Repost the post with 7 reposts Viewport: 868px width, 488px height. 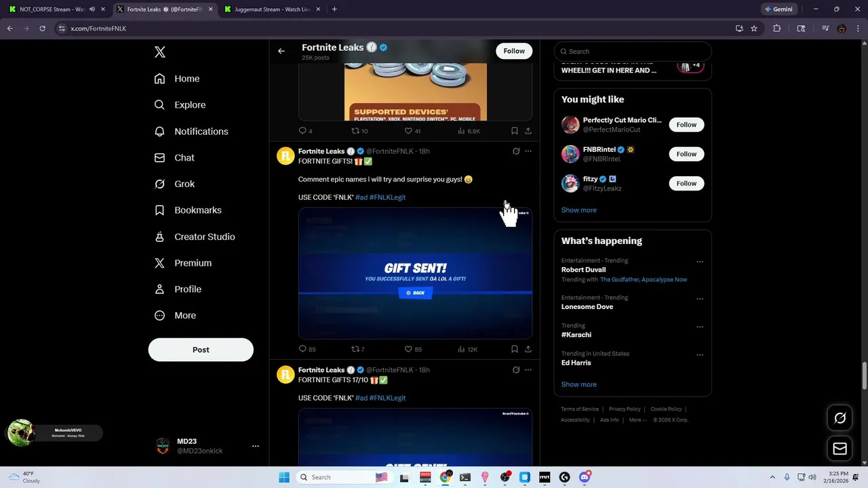(358, 349)
